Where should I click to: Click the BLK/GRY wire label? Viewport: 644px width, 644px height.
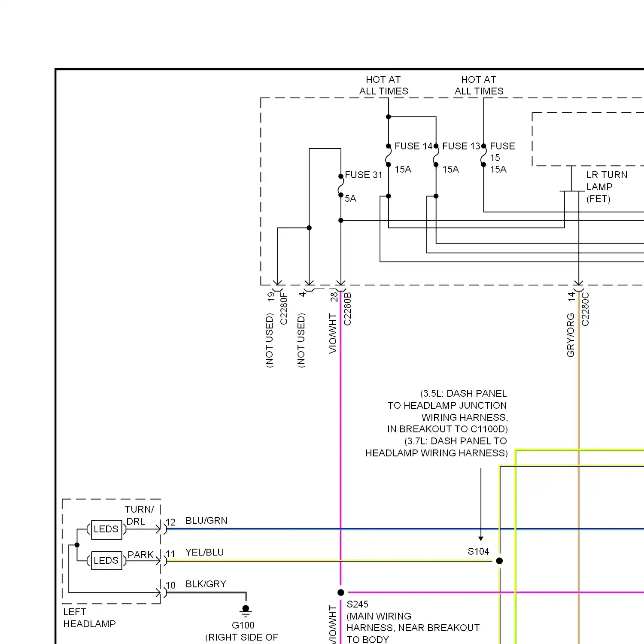[x=206, y=584]
